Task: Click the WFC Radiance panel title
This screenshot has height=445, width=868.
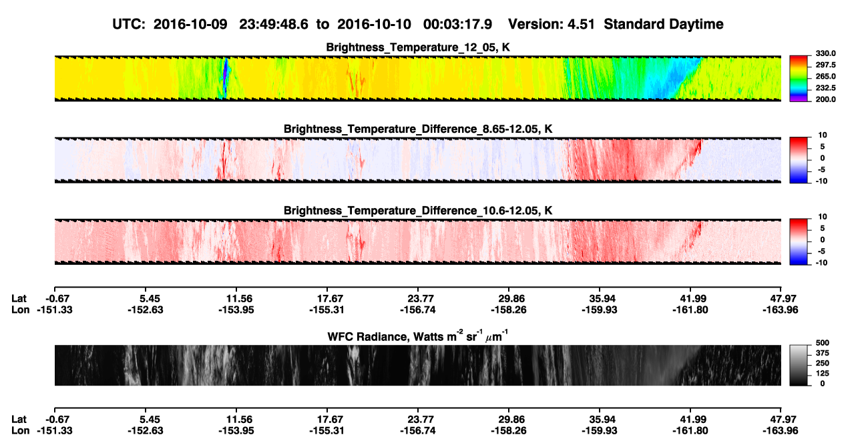Action: 417,336
